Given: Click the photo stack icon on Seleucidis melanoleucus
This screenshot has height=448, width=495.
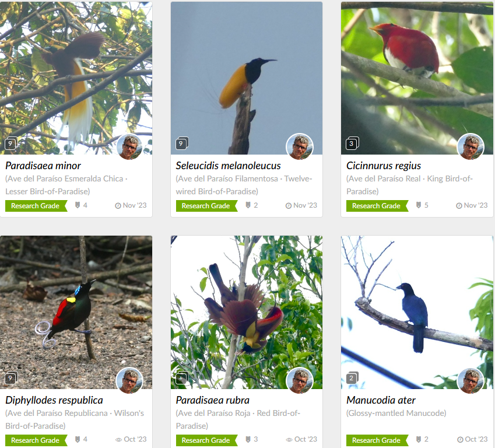Looking at the screenshot, I should pyautogui.click(x=182, y=143).
